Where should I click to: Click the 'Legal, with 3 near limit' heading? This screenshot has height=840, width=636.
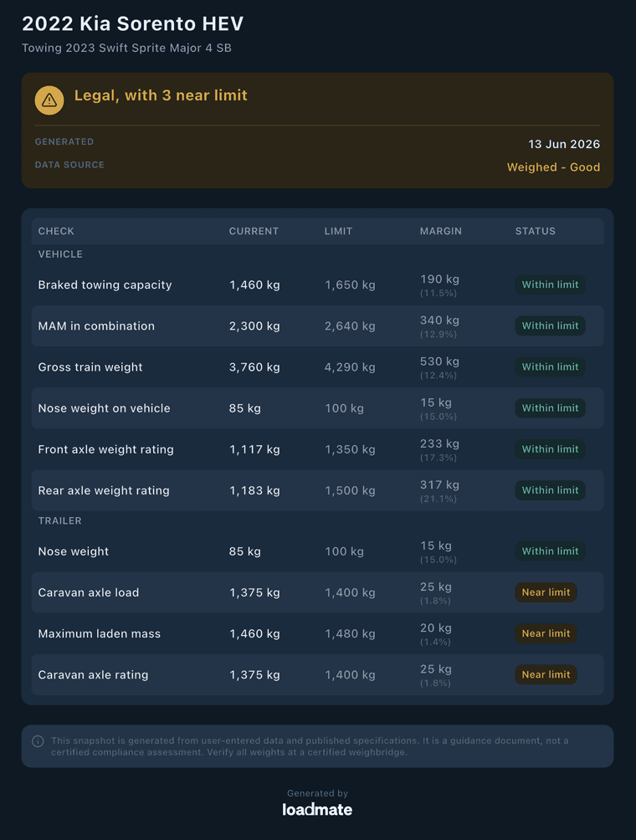click(161, 95)
